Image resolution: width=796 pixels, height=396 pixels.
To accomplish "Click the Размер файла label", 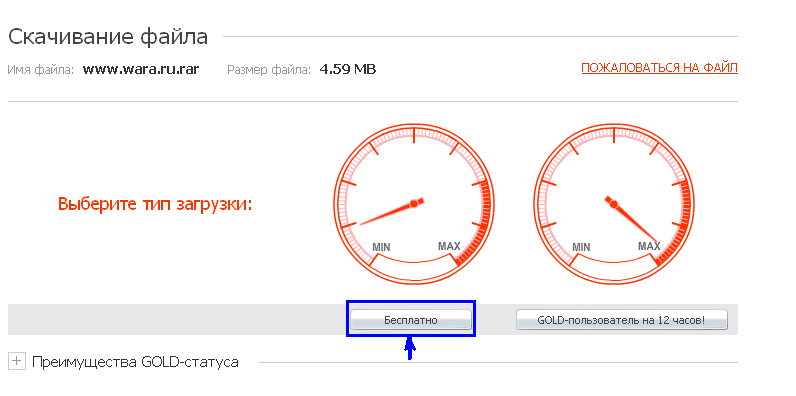I will coord(269,70).
